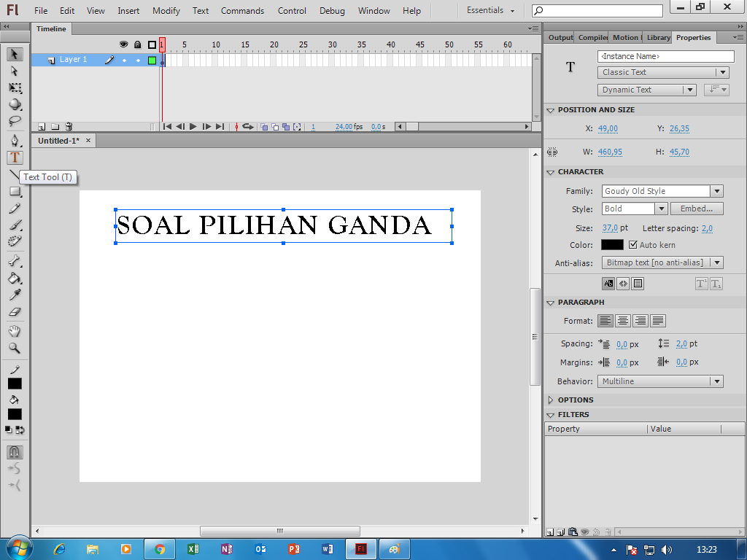
Task: Click the Embed button
Action: point(697,209)
